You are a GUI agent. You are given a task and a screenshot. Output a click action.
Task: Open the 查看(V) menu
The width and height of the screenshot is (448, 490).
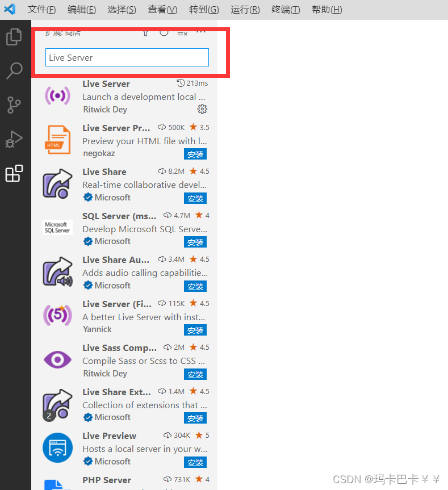pos(162,10)
